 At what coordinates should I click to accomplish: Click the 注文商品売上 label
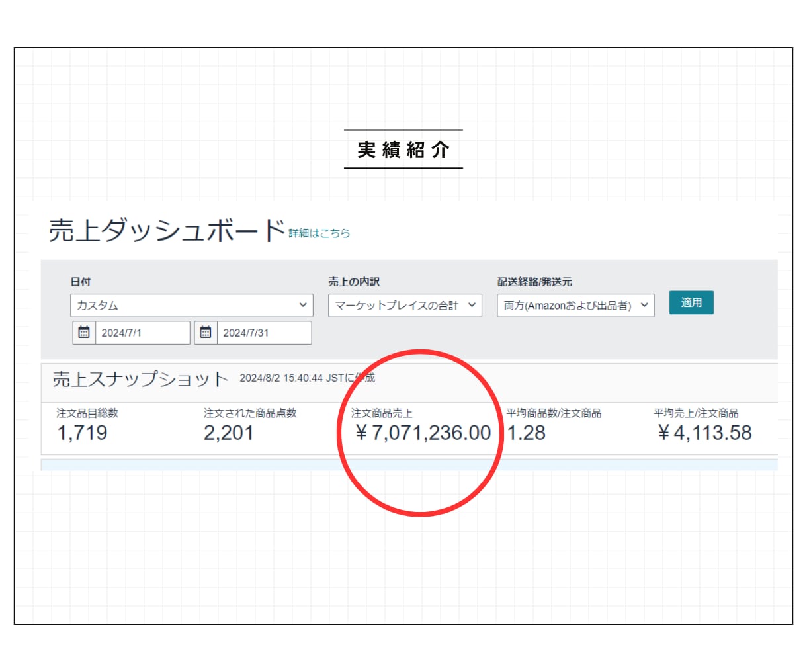click(x=382, y=413)
